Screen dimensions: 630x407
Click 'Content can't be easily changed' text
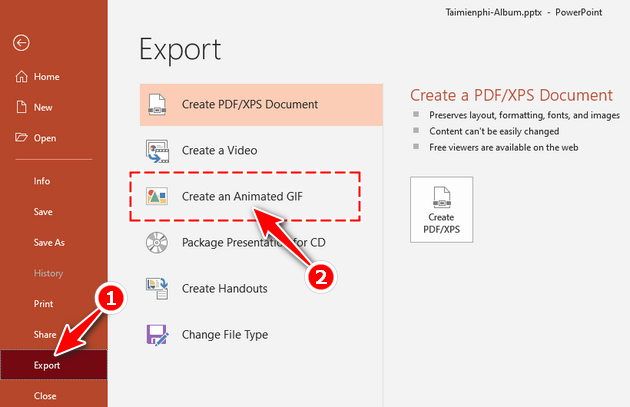[x=494, y=131]
